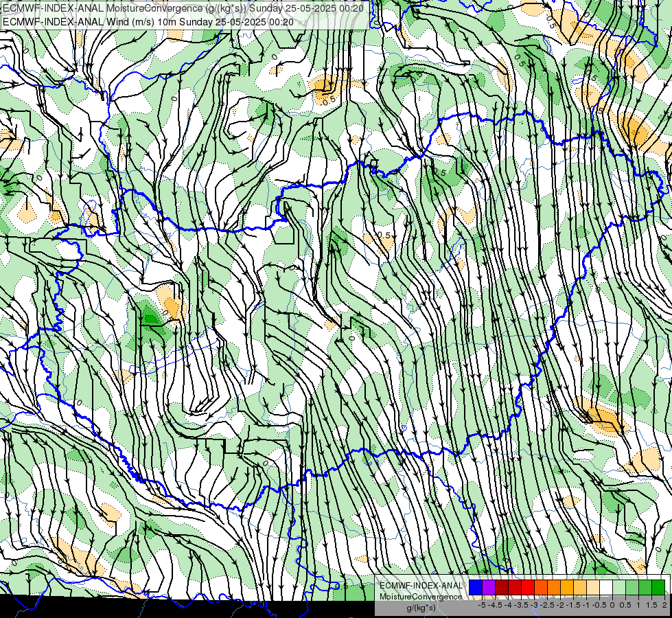
Task: Click the palest green legend swatch beside white
Action: click(619, 587)
